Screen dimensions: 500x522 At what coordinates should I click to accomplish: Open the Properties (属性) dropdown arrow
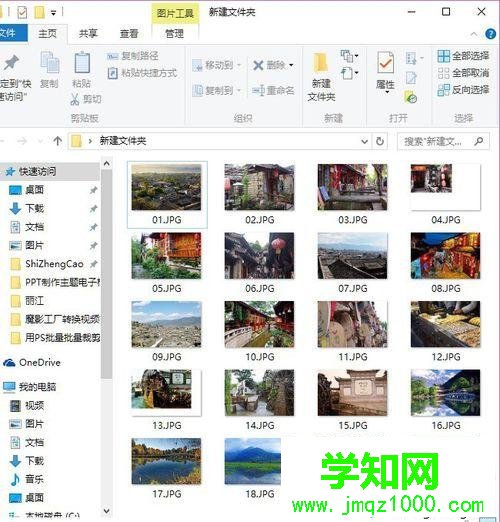point(387,93)
